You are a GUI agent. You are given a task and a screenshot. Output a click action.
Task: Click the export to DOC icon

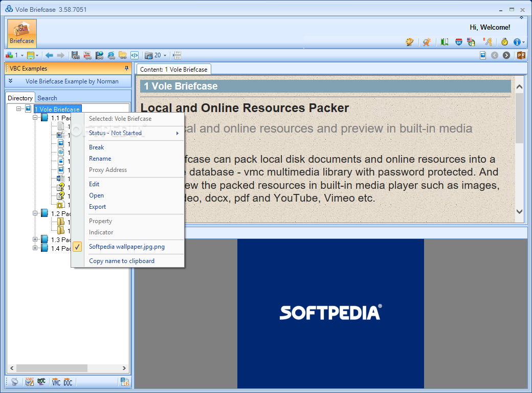(x=68, y=382)
